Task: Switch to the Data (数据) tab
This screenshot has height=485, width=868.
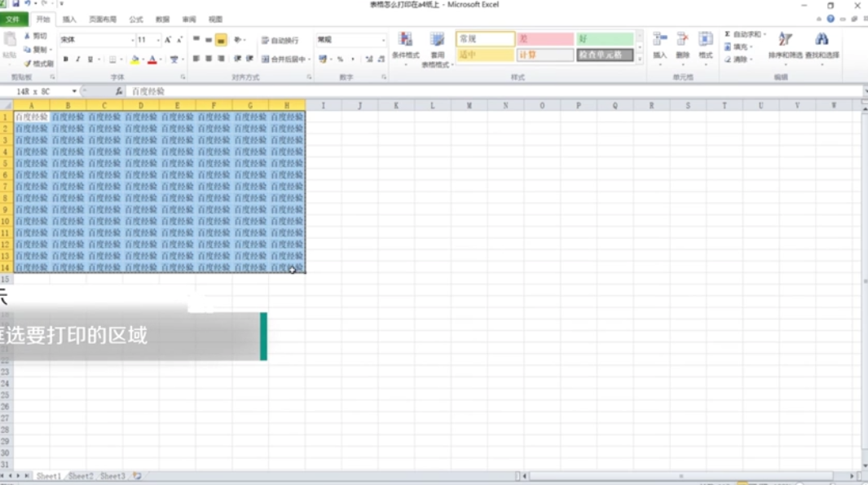Action: (162, 20)
